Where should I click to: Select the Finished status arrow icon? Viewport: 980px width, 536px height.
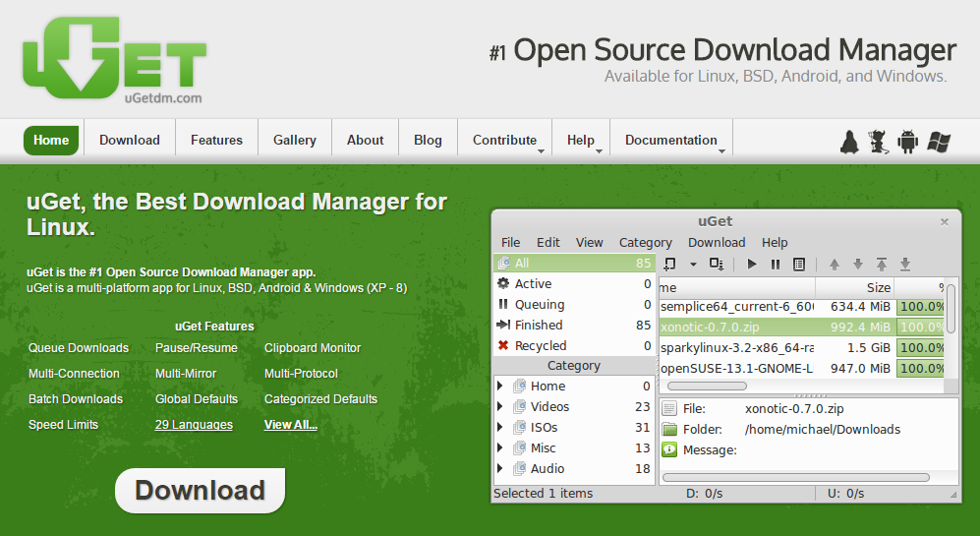503,325
